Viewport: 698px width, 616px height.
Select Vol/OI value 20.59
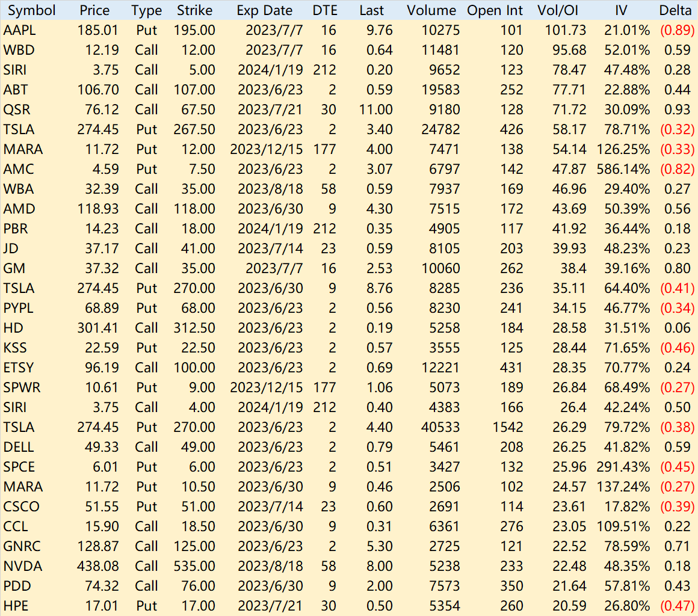click(x=569, y=606)
